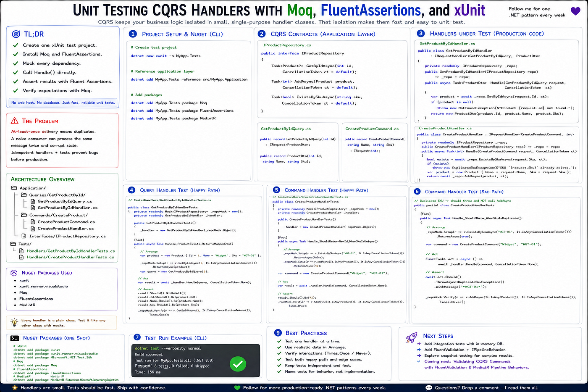Click file icon of GetProductByIdHandler.cs in the tree
Viewport: 588px width, 392px height.
pyautogui.click(x=33, y=208)
